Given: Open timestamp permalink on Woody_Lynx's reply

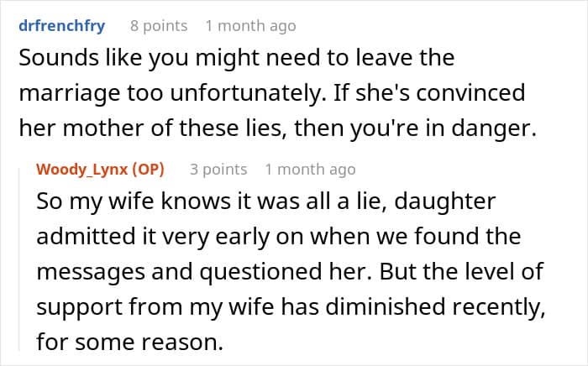Looking at the screenshot, I should coord(310,170).
